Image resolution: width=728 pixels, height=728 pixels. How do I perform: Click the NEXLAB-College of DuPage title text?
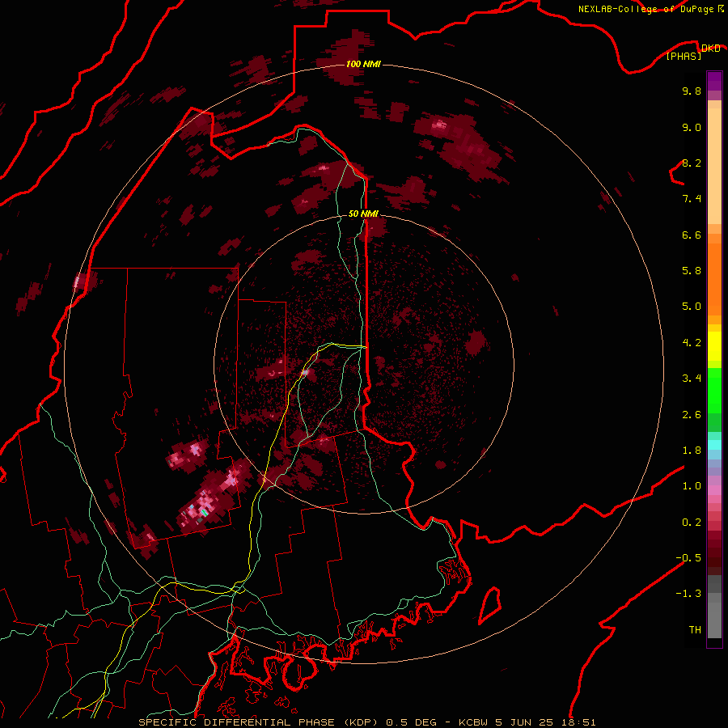[x=645, y=9]
